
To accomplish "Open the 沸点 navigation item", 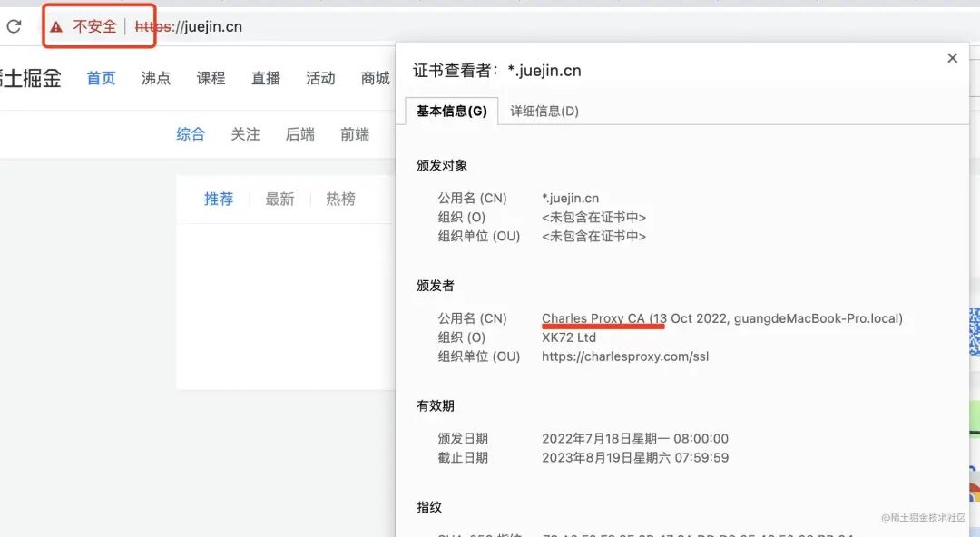I will coord(156,78).
